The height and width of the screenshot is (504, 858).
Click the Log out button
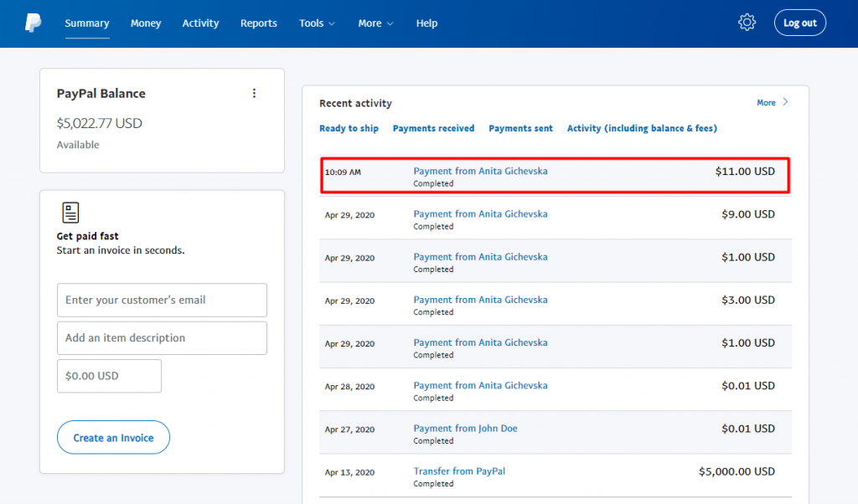(x=800, y=23)
